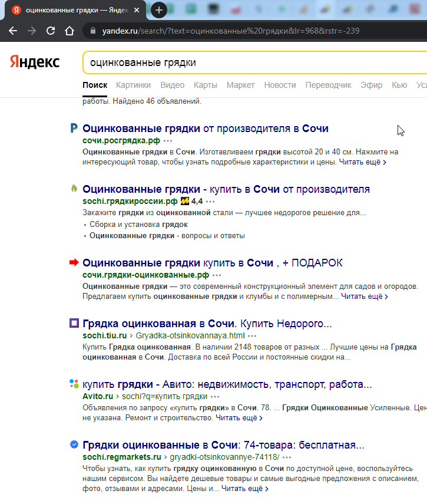Open the three-dot menu next to Gryadka-otsinkovannaya.html
Screen dimensions: 427x504
252,336
